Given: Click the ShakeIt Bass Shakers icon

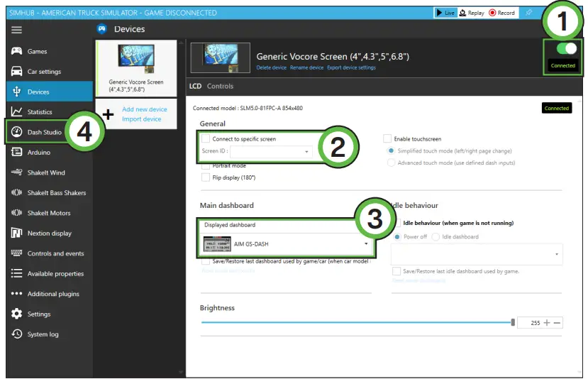Looking at the screenshot, I should coord(16,192).
